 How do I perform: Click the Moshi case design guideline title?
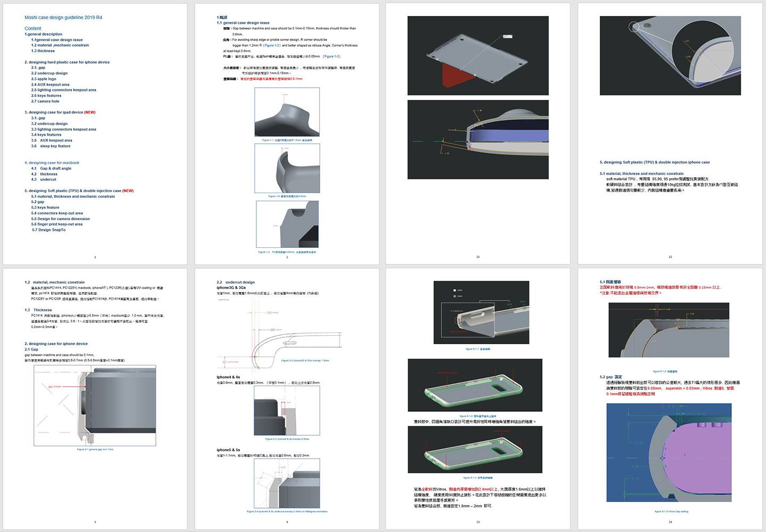click(63, 18)
